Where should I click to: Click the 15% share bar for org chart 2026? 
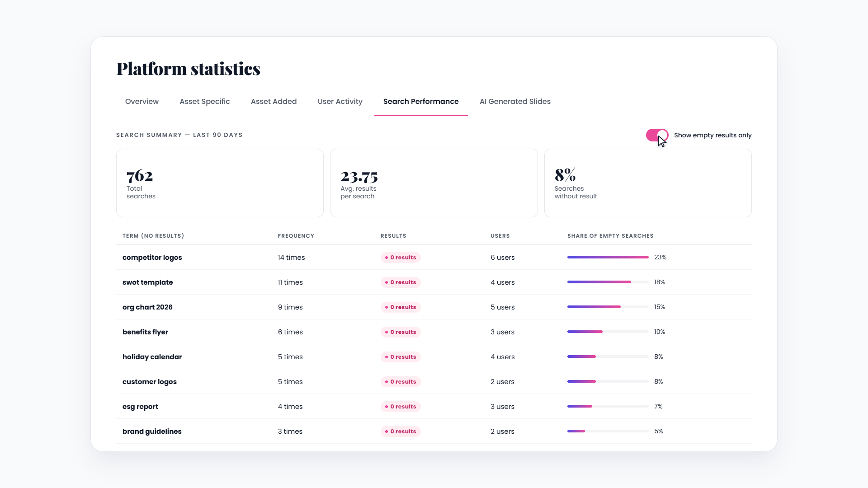coord(608,307)
